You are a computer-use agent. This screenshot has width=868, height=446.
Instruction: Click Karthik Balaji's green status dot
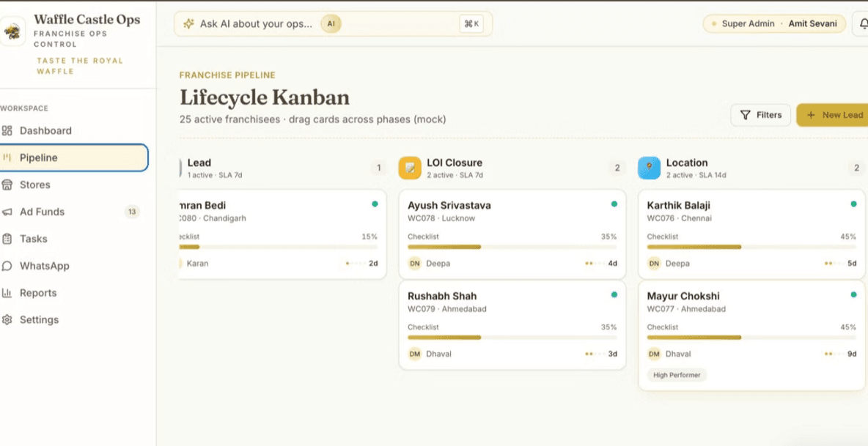853,204
